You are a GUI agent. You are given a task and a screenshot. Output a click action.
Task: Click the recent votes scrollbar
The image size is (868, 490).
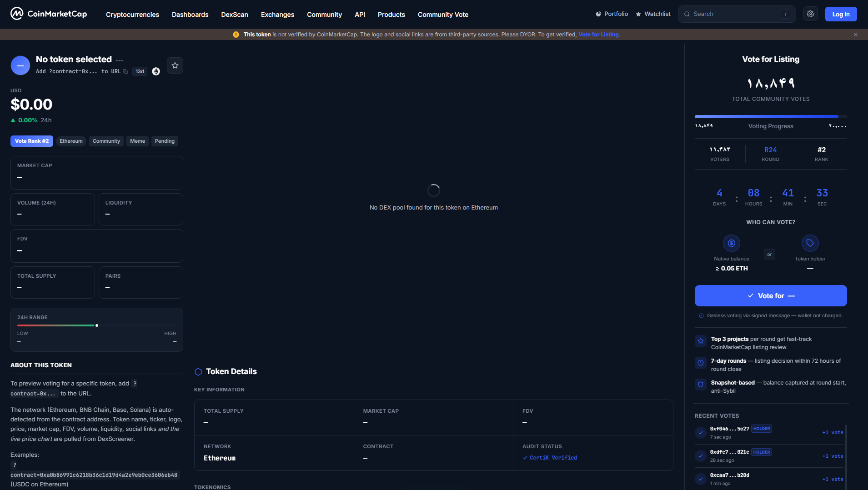pyautogui.click(x=846, y=457)
